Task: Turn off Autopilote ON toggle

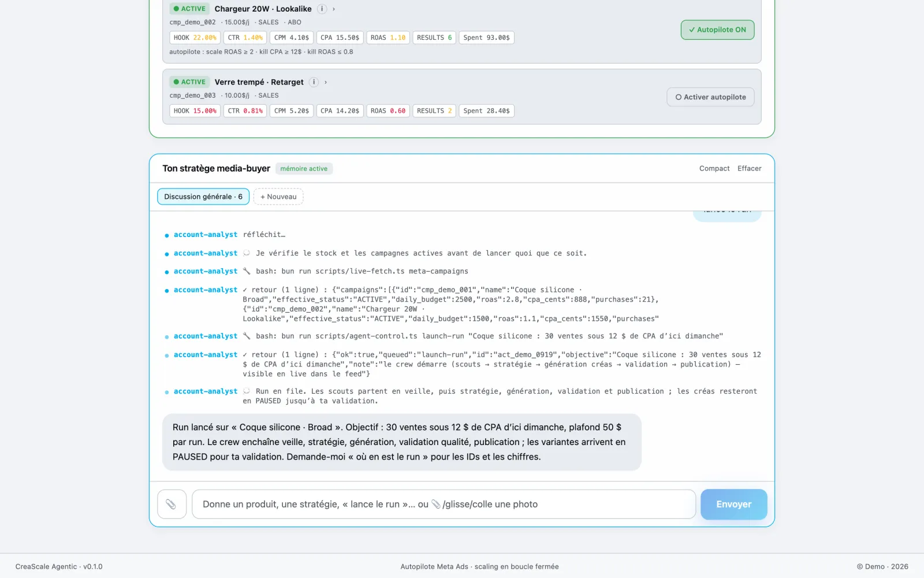Action: pos(717,30)
